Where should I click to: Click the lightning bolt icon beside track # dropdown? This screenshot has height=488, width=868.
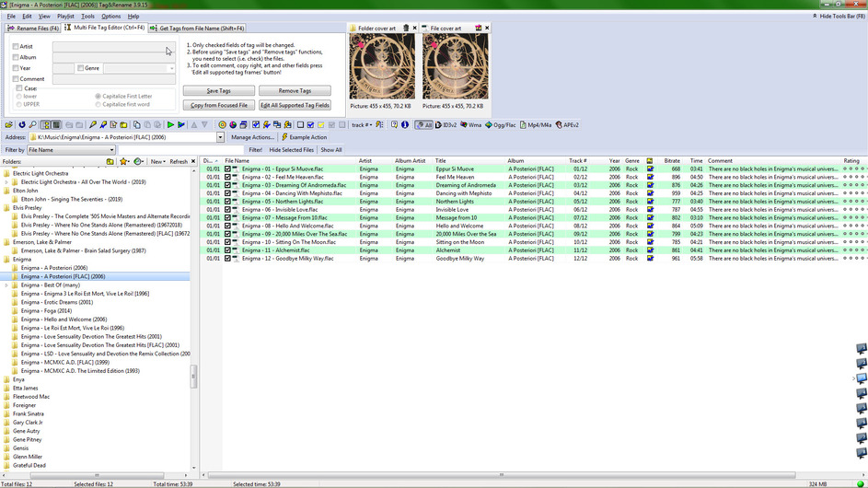(379, 125)
